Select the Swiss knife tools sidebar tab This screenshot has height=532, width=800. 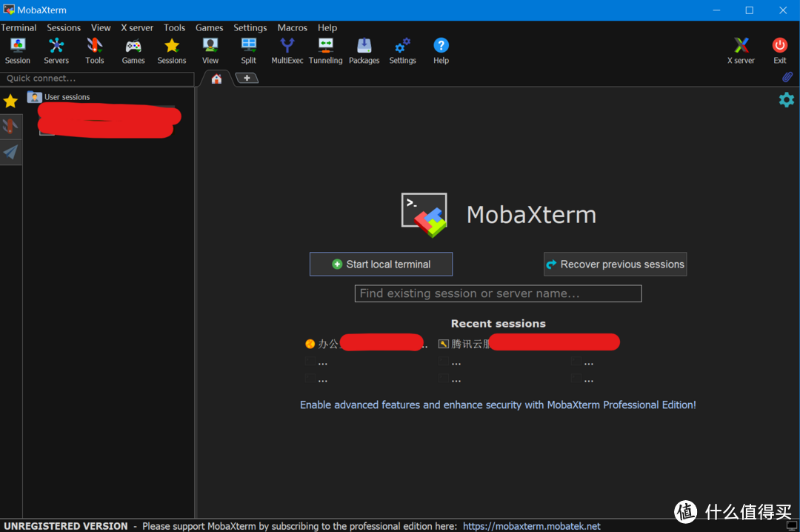[x=10, y=126]
